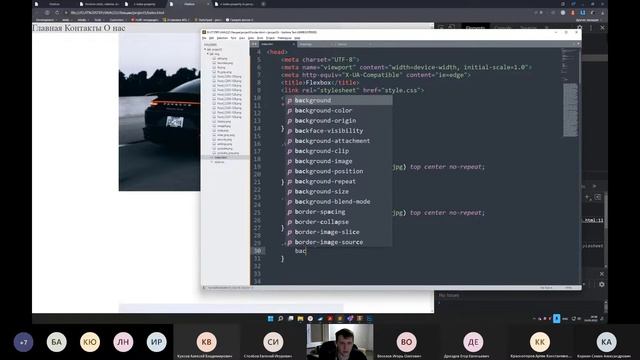Pick 'border-image-source' suggestion
The height and width of the screenshot is (360, 640).
(338, 242)
